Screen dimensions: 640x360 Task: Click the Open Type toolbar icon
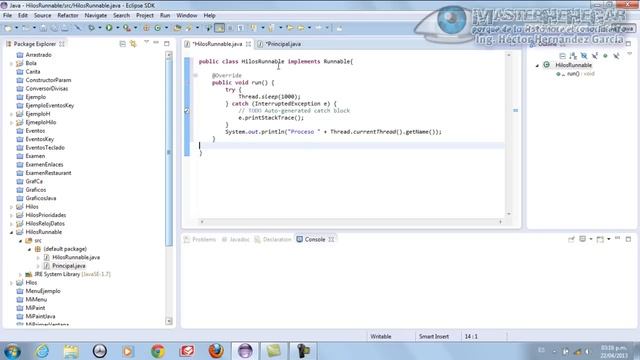[x=177, y=28]
